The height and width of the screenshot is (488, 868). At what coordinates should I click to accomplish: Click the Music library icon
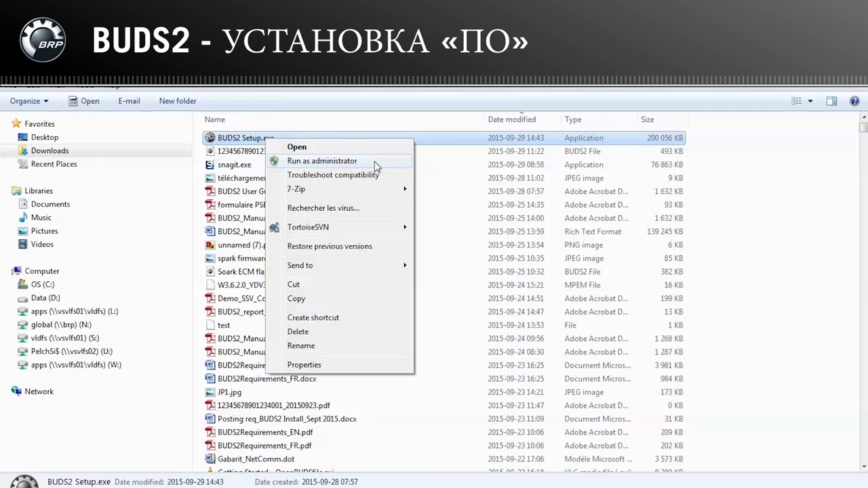[23, 218]
